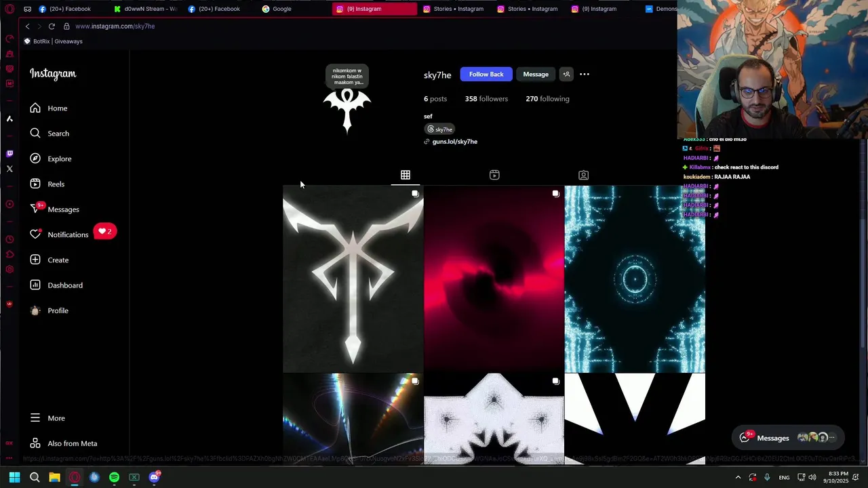Open the Xbox Game Bar taskbar icon
The image size is (868, 488).
134,477
